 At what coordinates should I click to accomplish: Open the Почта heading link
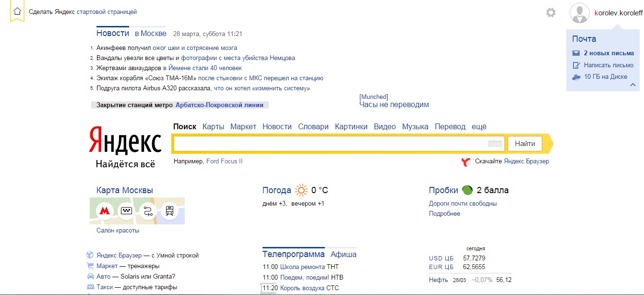[x=584, y=39]
